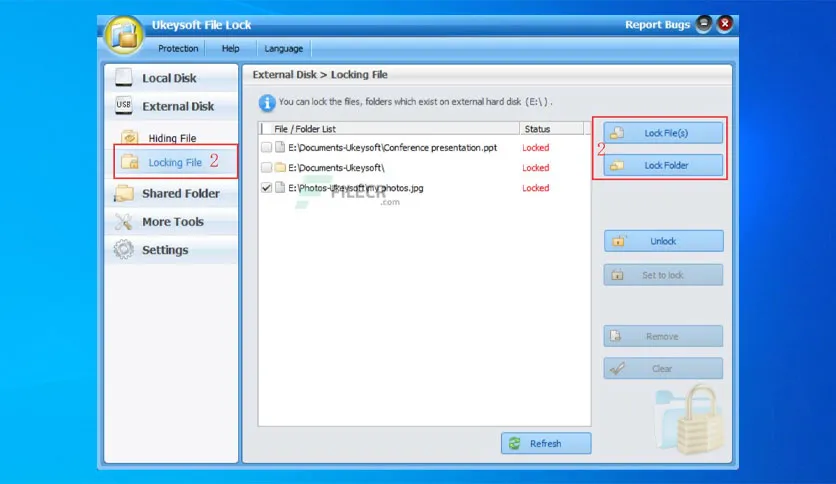Click the checkmark icon on Clear button

click(617, 368)
